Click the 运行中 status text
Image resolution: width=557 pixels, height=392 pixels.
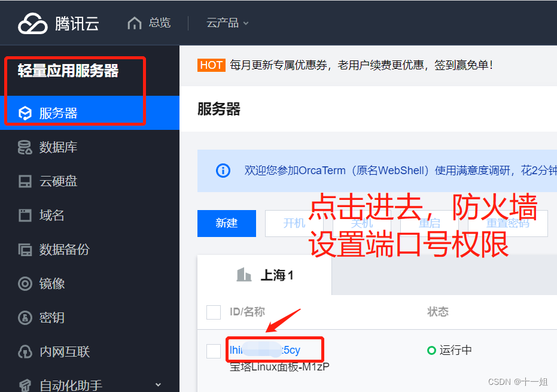click(x=456, y=351)
